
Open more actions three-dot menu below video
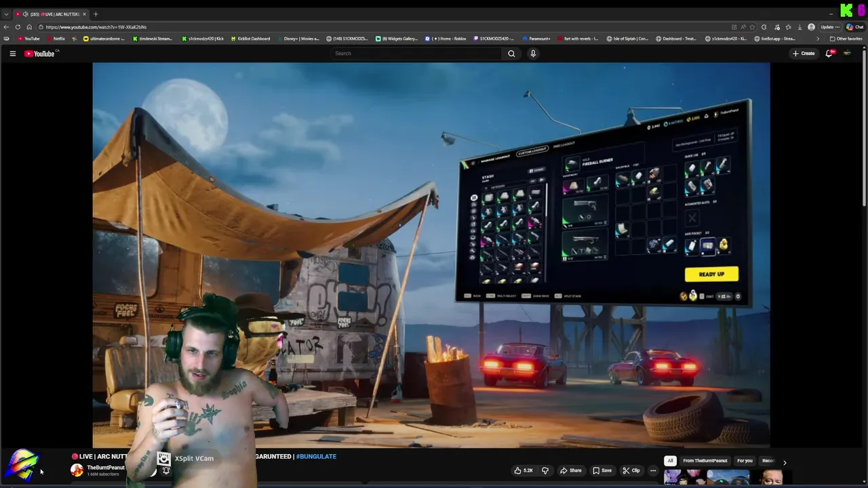tap(653, 470)
